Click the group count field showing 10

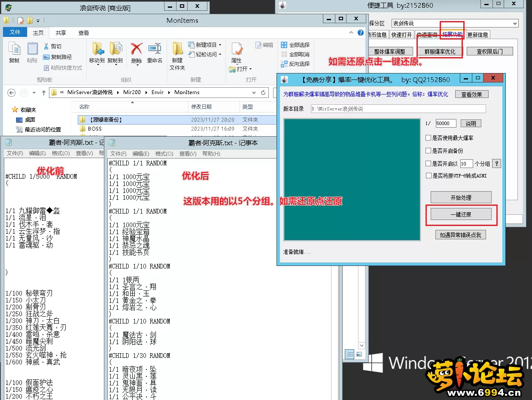coord(466,164)
